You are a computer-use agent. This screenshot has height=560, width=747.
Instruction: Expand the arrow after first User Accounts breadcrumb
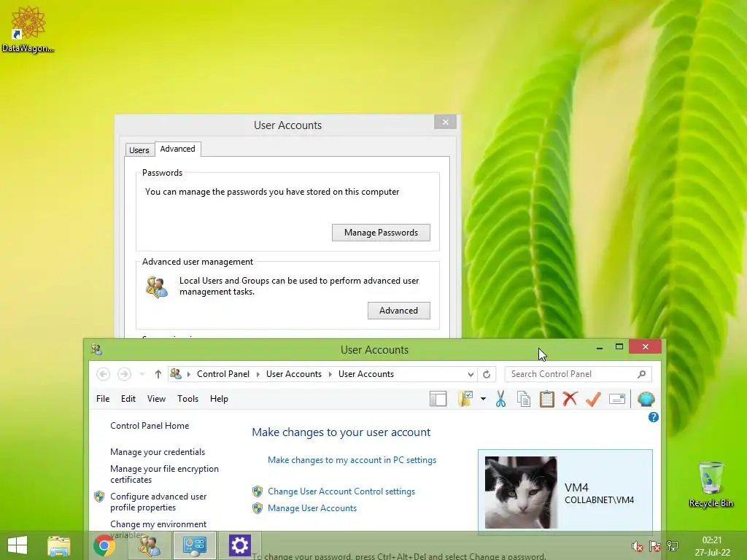(x=330, y=374)
